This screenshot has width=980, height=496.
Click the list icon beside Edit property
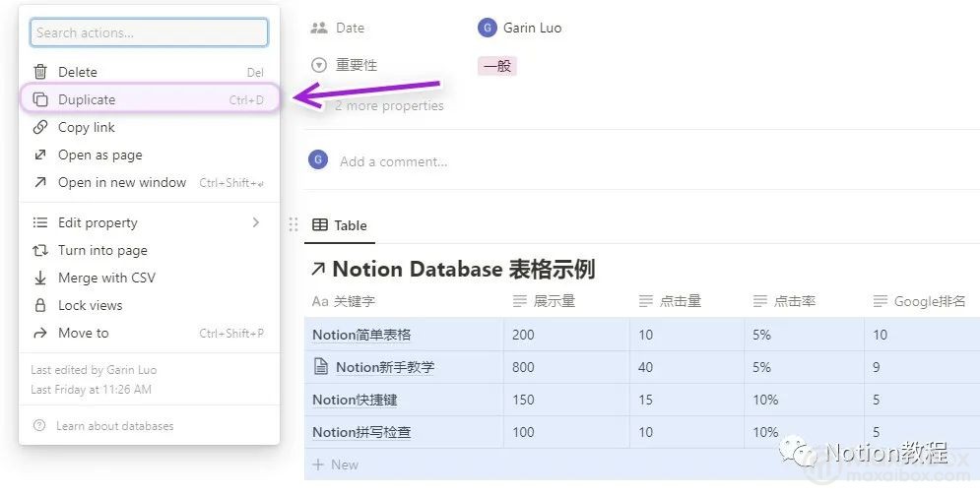tap(40, 222)
